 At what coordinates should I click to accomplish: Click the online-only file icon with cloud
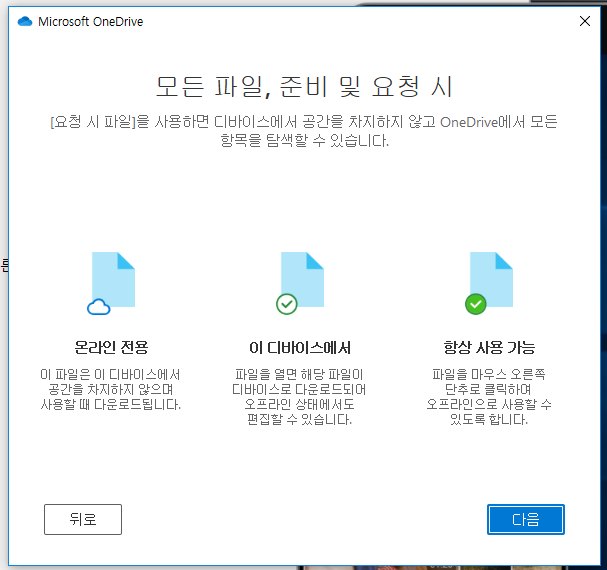pos(111,283)
